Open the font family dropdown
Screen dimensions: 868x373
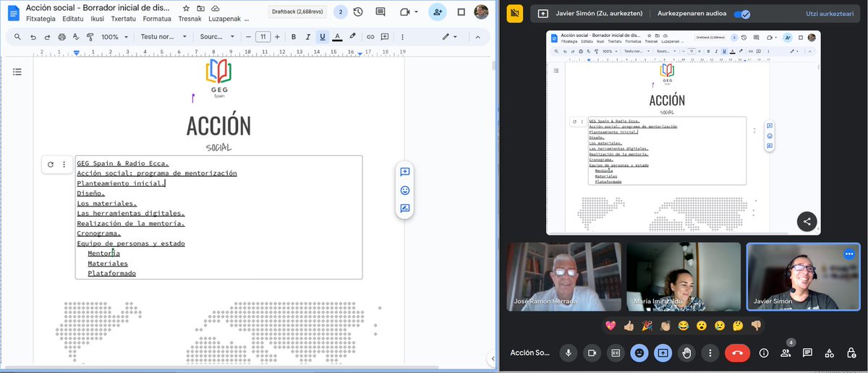(216, 36)
